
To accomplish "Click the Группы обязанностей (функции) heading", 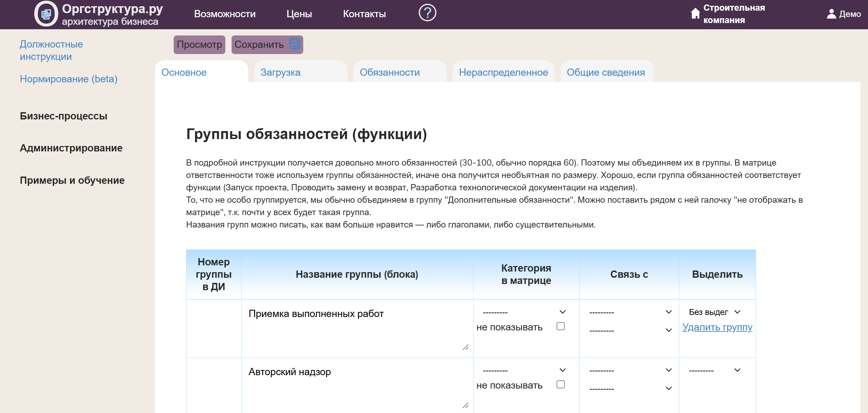I will point(307,134).
